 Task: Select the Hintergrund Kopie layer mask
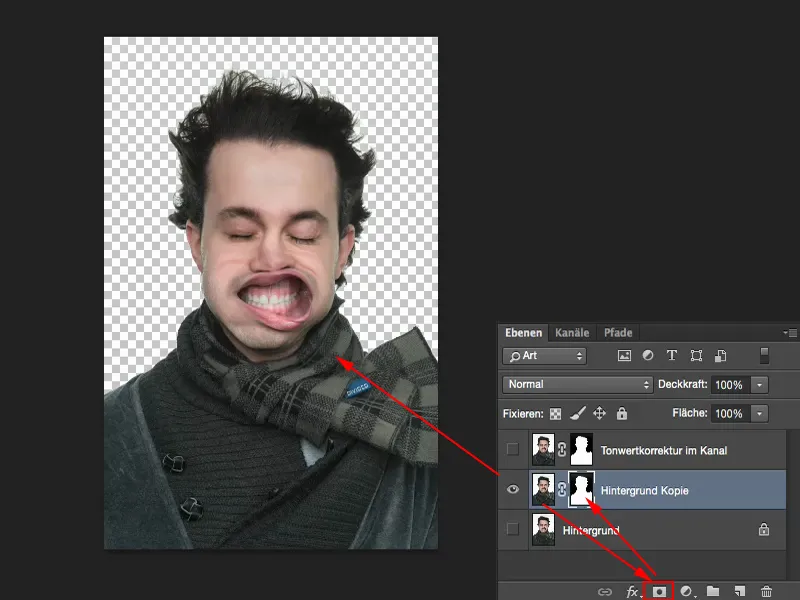[x=581, y=489]
